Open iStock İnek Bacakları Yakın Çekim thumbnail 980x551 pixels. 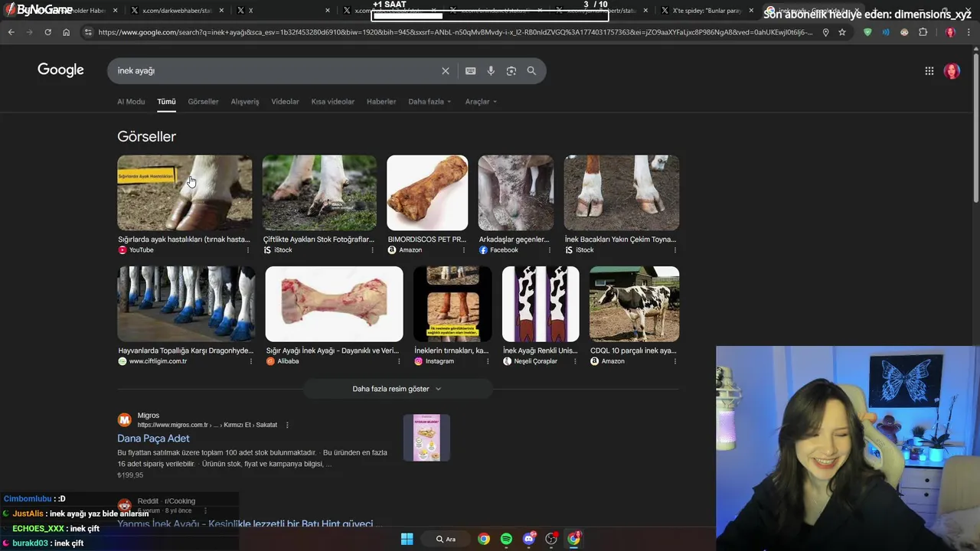click(x=622, y=193)
